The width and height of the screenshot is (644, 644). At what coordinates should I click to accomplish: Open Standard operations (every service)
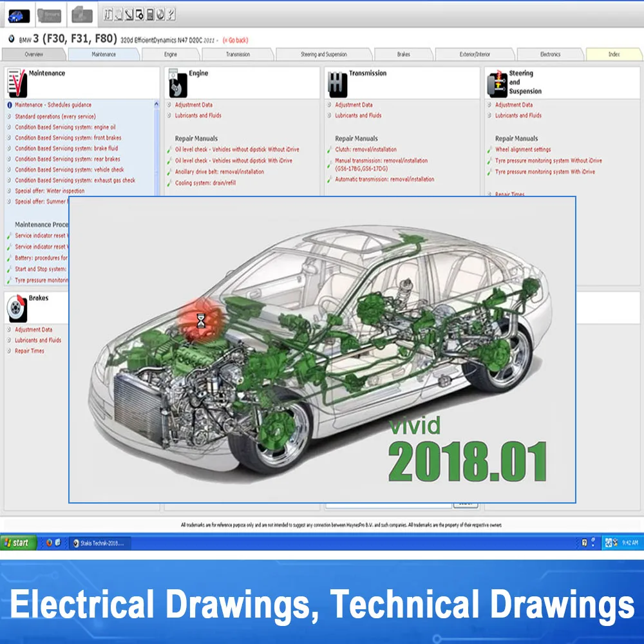point(55,117)
